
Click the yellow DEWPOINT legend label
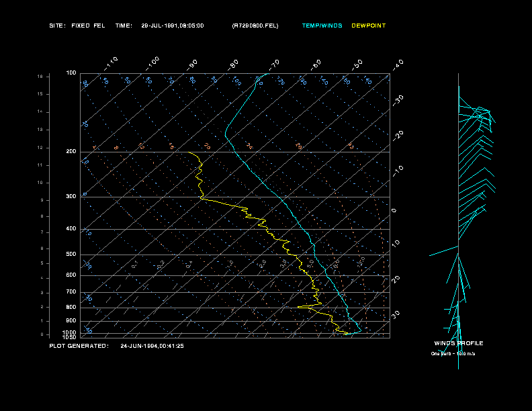click(x=369, y=26)
